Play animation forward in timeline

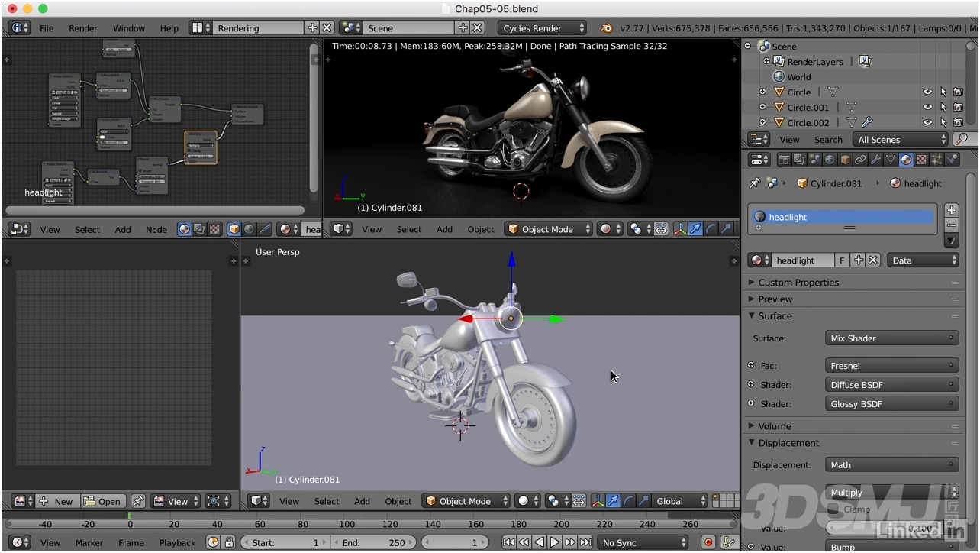click(x=555, y=542)
